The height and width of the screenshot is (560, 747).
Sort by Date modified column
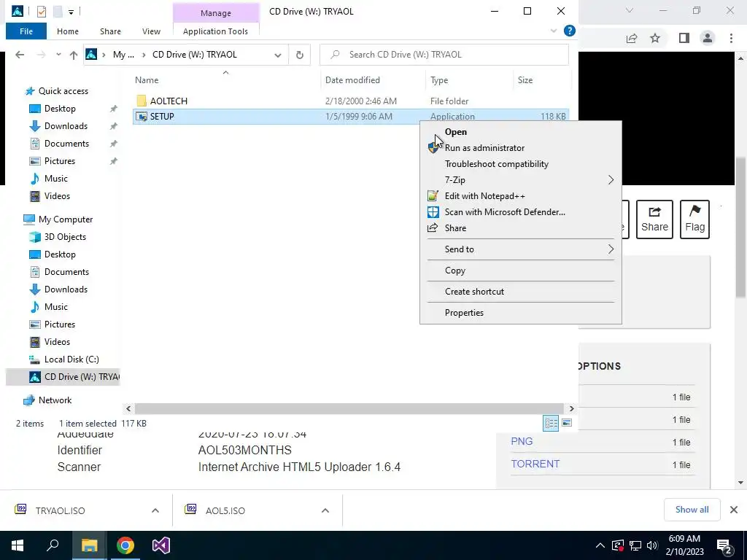click(x=352, y=80)
